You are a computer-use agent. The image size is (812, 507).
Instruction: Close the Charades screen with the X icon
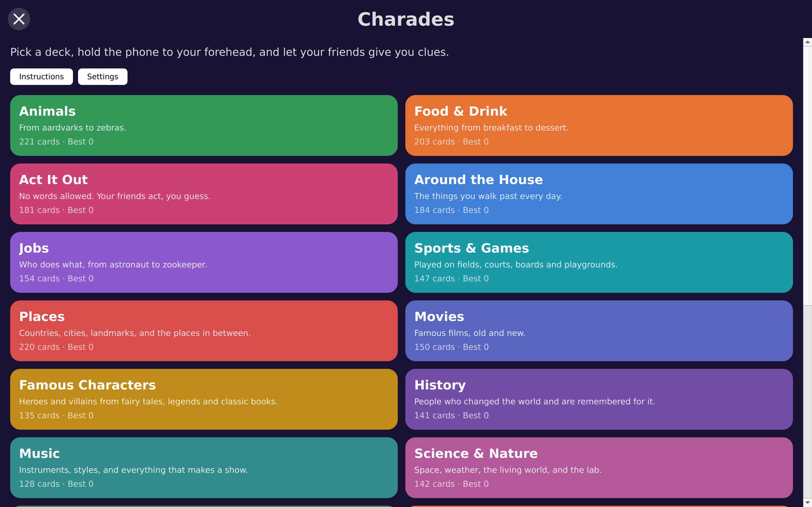[19, 19]
